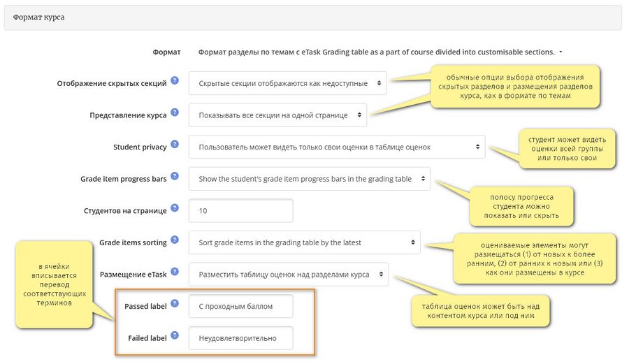Expand the hidden sections display dropdown
629x364 pixels.
pos(288,83)
